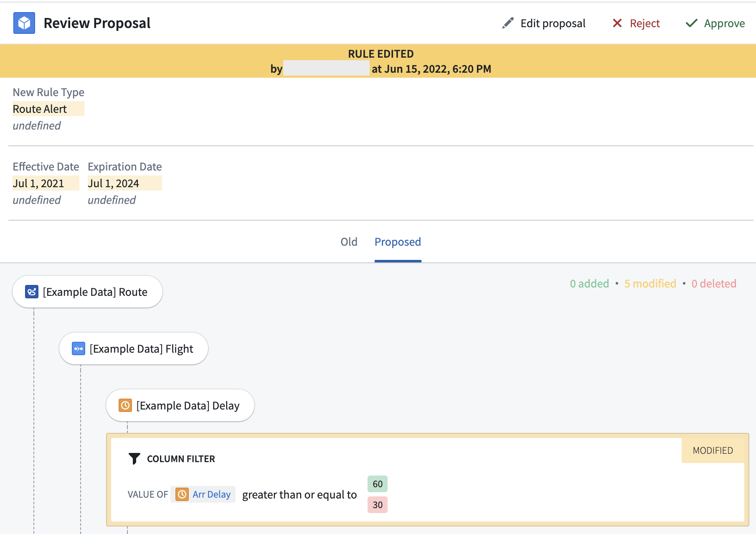
Task: Click the green 60 proposed value
Action: pos(378,484)
